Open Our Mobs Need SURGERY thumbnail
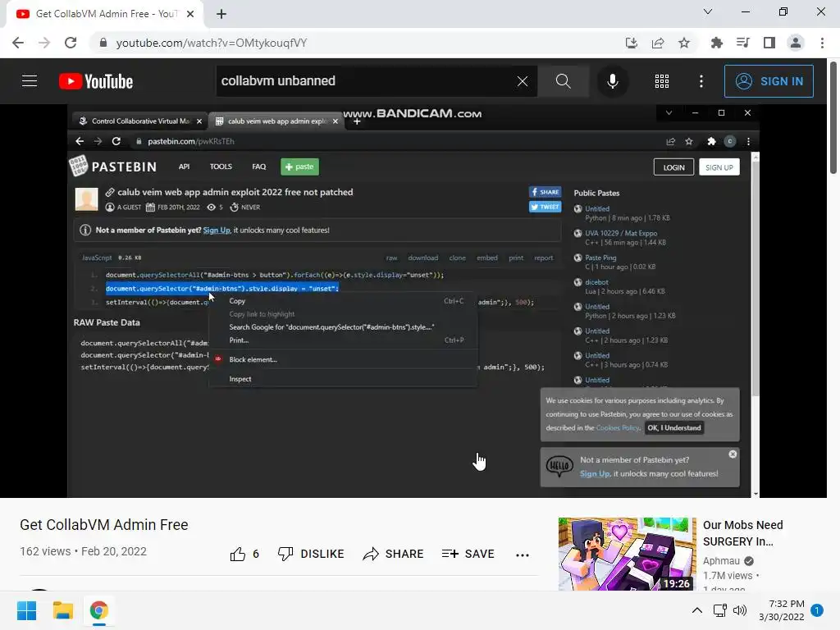This screenshot has height=630, width=840. coord(627,554)
